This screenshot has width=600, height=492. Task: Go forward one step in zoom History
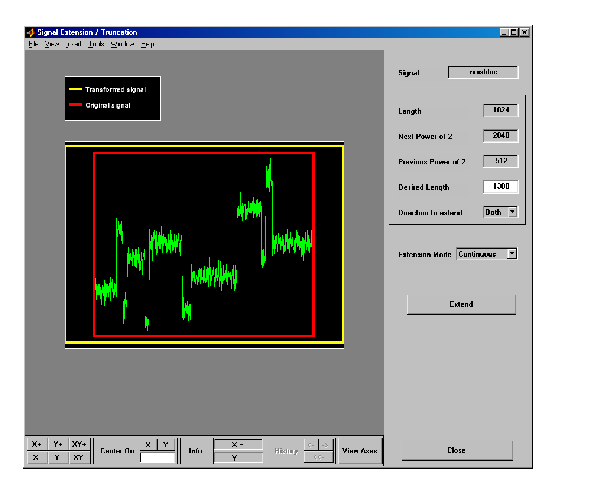tap(325, 445)
